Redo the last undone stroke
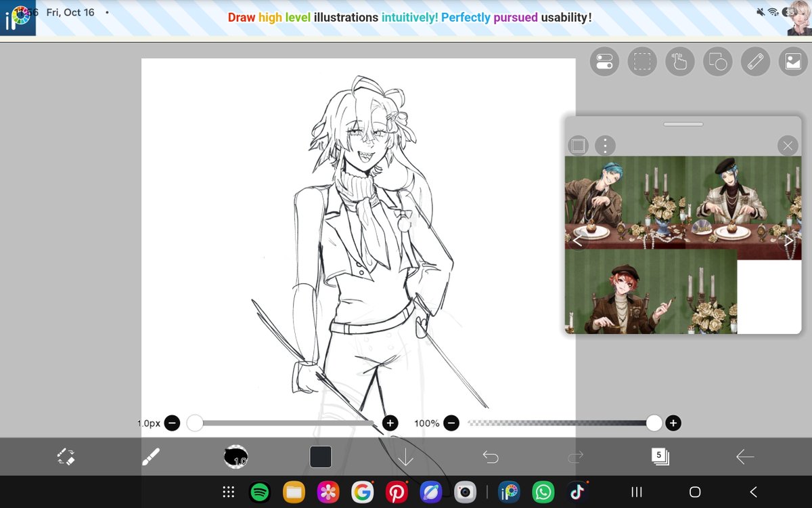This screenshot has width=812, height=508. pos(576,457)
